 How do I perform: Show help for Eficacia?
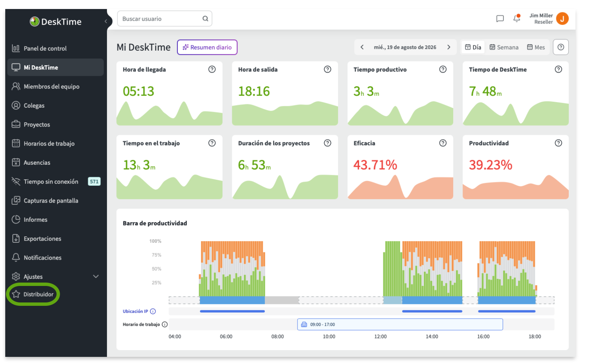(x=443, y=143)
